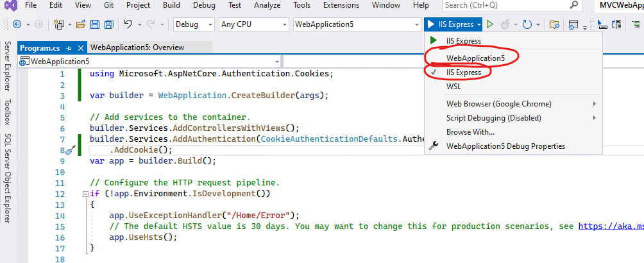Undo the last edit with Undo icon

pos(128,24)
